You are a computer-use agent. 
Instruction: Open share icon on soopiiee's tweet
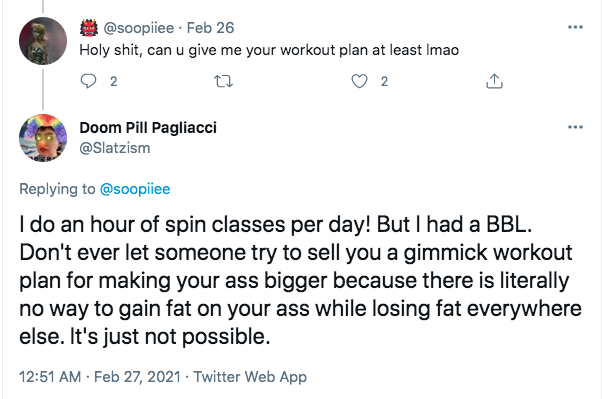(494, 81)
